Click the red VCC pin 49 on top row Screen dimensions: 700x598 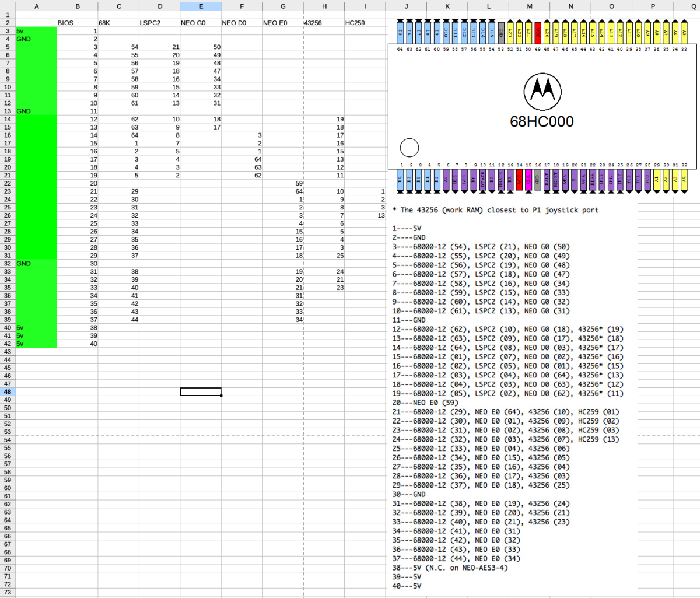click(x=538, y=32)
